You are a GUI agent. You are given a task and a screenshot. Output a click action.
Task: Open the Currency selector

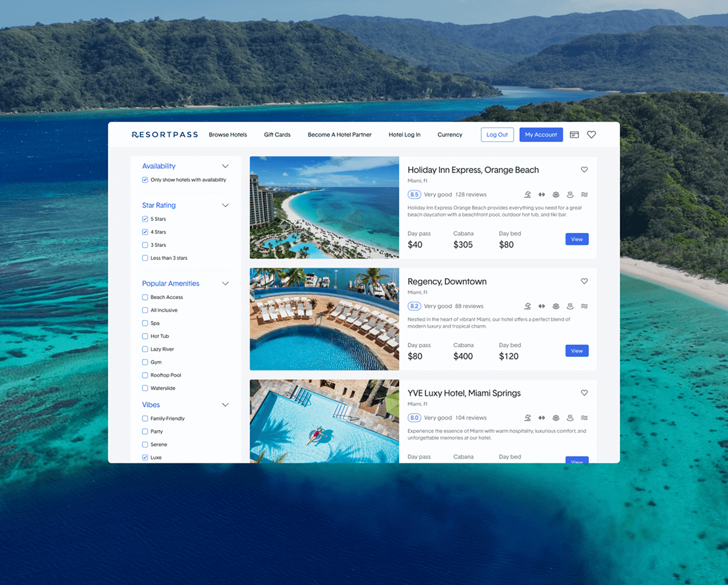coord(450,135)
